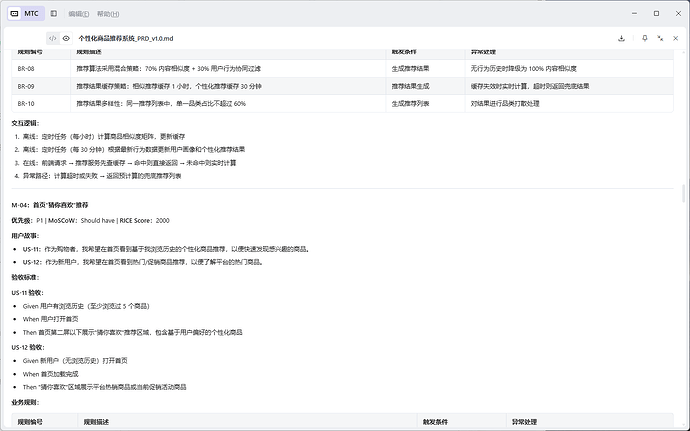
Task: Maximize the MTC window
Action: pos(656,14)
